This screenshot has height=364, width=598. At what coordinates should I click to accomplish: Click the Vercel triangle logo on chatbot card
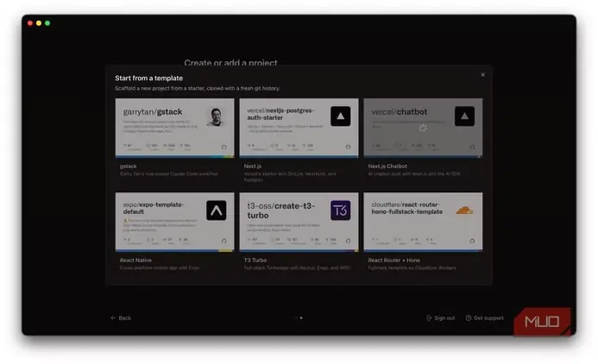coord(464,116)
